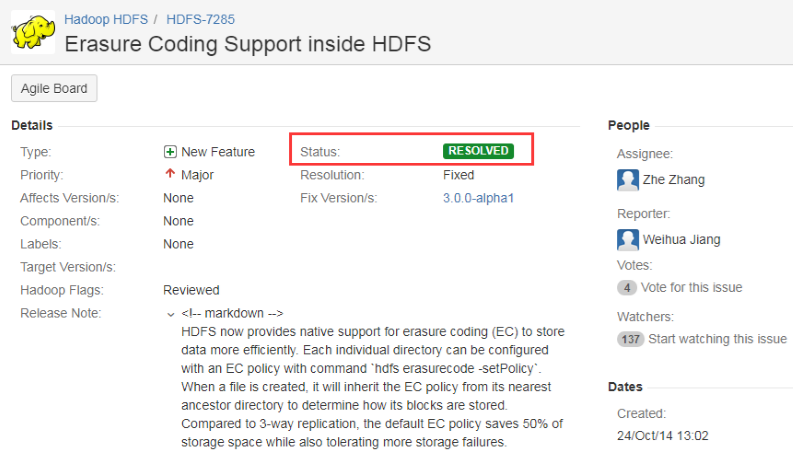Open the HDFS-7285 issue key link
The width and height of the screenshot is (793, 454).
(201, 19)
